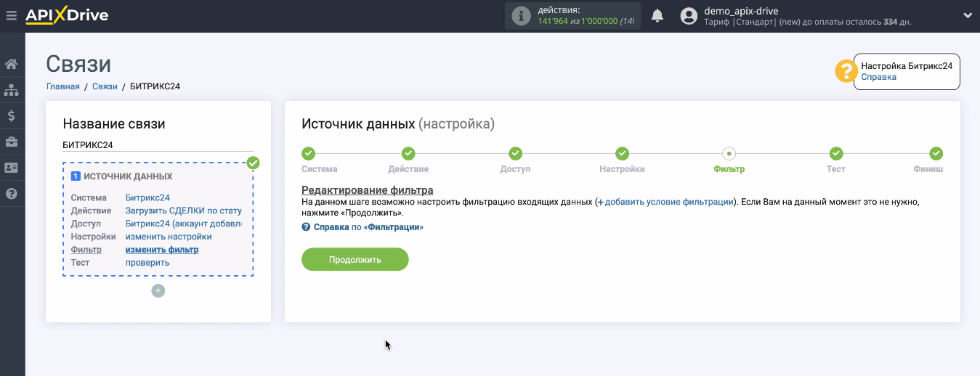
Task: Open the briefcase sidebar icon
Action: point(12,142)
